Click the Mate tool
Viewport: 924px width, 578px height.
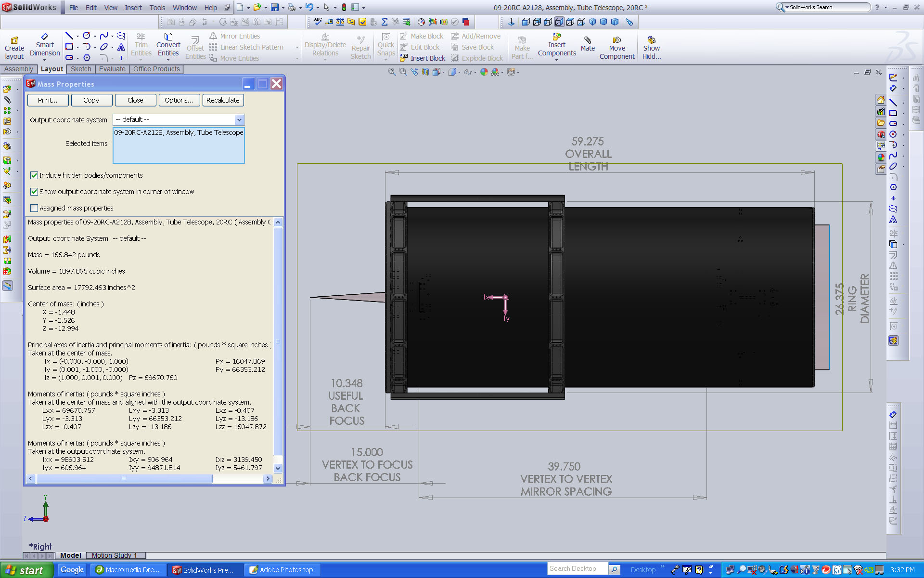click(588, 44)
